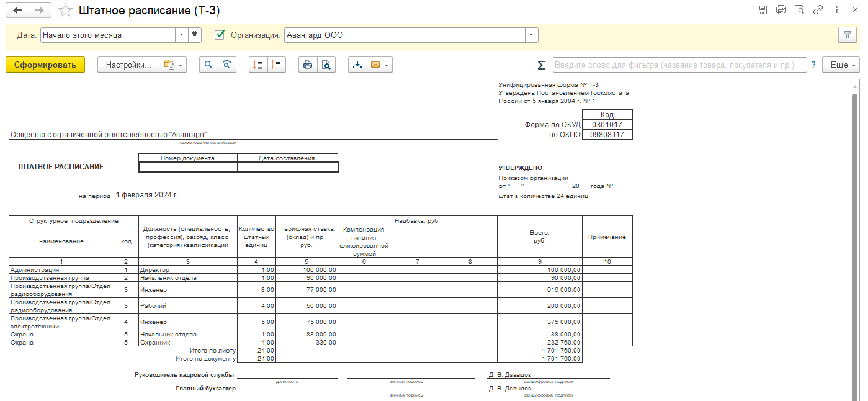Click the salary cell 50 000,00

(x=308, y=306)
